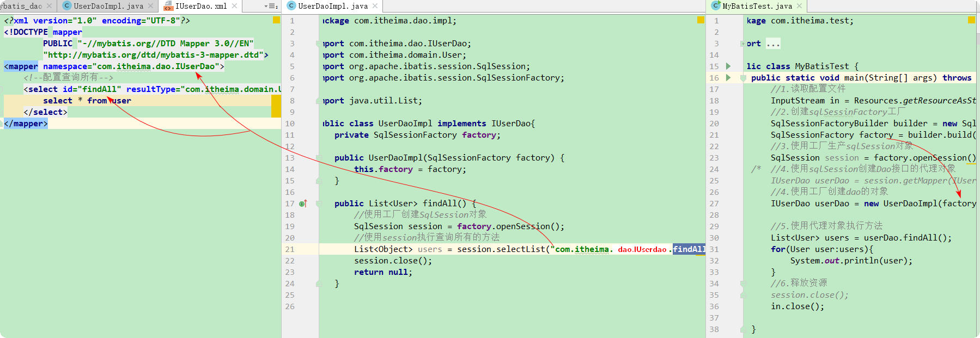Screen dimensions: 980x338
Task: Collapse main method fold marker on line 16
Action: tap(742, 78)
